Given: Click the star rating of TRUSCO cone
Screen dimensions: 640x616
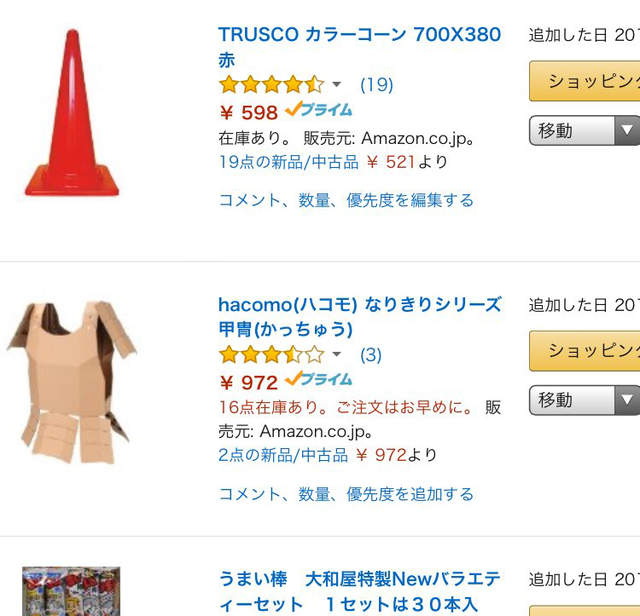Looking at the screenshot, I should 271,85.
